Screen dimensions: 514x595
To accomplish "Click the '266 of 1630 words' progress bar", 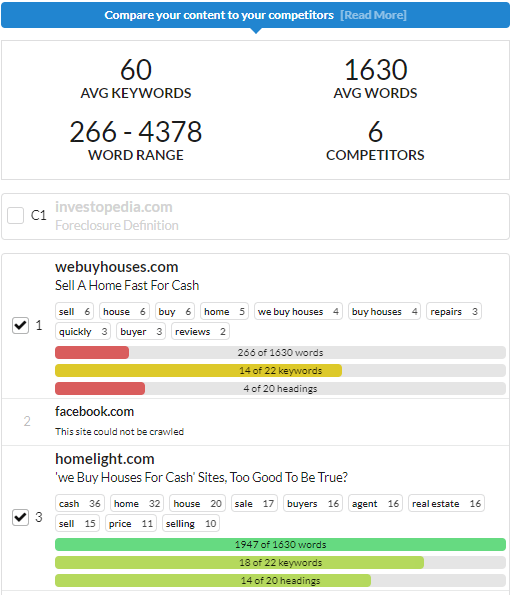I will [x=280, y=353].
